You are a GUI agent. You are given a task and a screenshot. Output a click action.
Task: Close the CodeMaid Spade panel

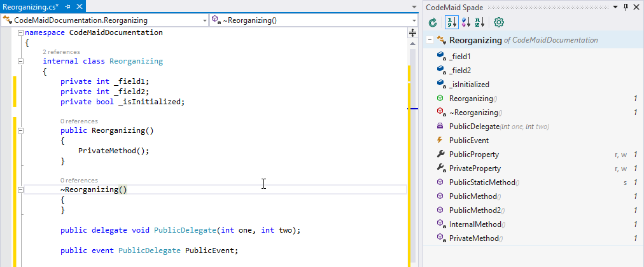tap(636, 7)
